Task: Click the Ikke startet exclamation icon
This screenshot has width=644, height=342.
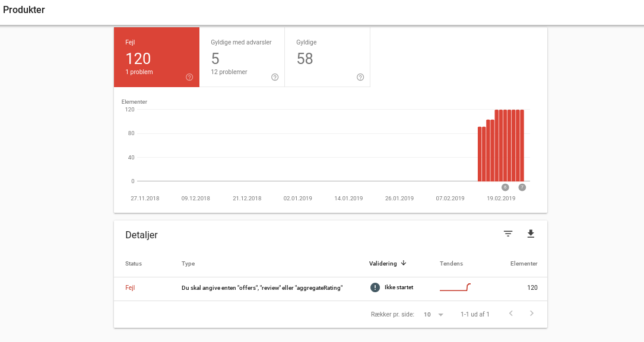Action: (x=375, y=287)
